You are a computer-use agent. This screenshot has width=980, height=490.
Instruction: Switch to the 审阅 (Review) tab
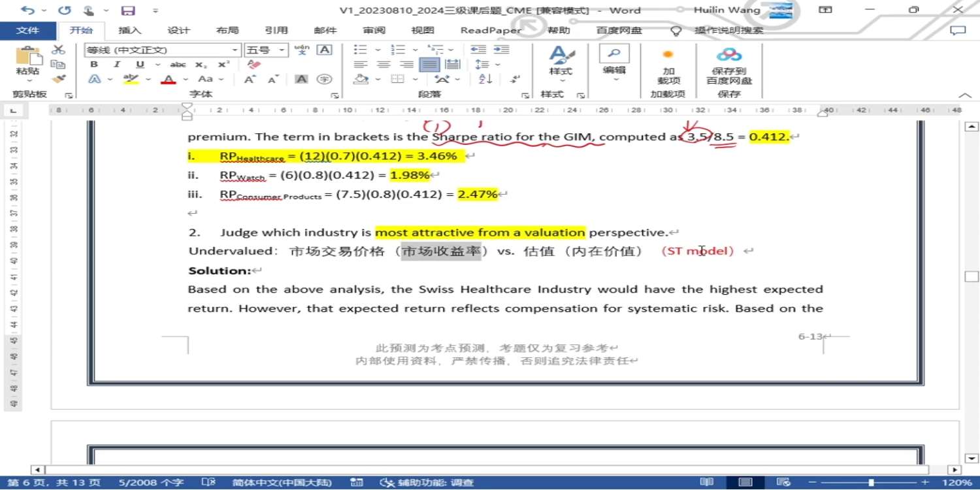374,31
